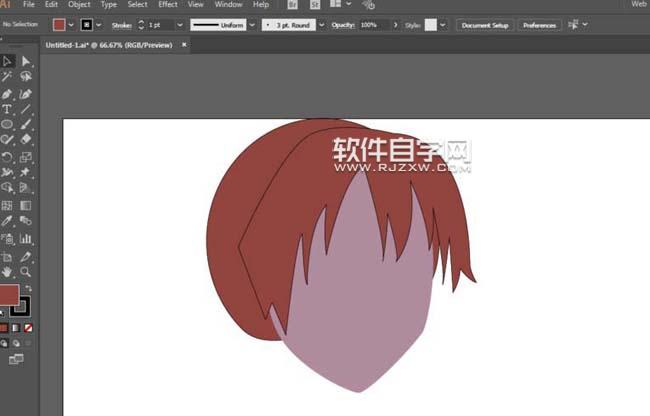Expand the control bar Fill color dropdown
Screen dimensions: 650x416
click(x=71, y=25)
